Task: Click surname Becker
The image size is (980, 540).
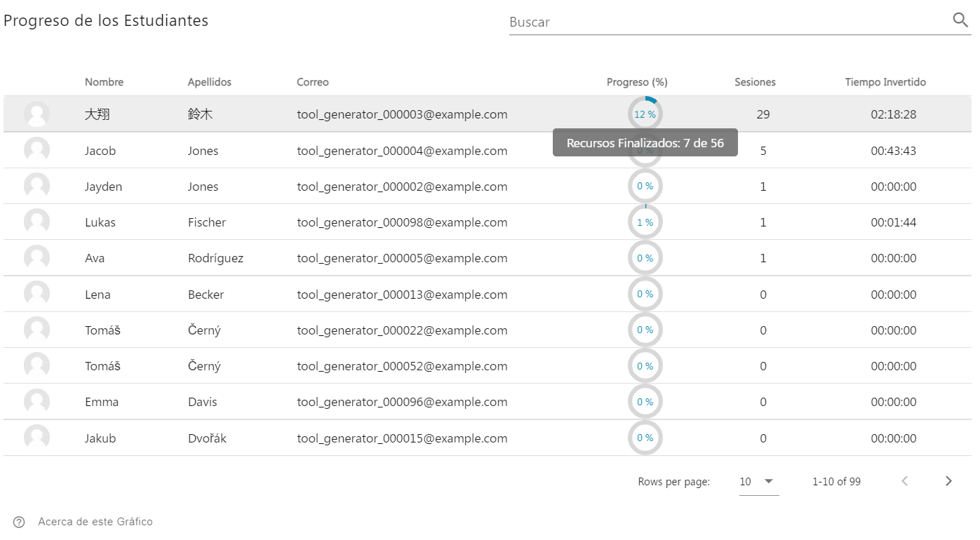Action: 206,295
